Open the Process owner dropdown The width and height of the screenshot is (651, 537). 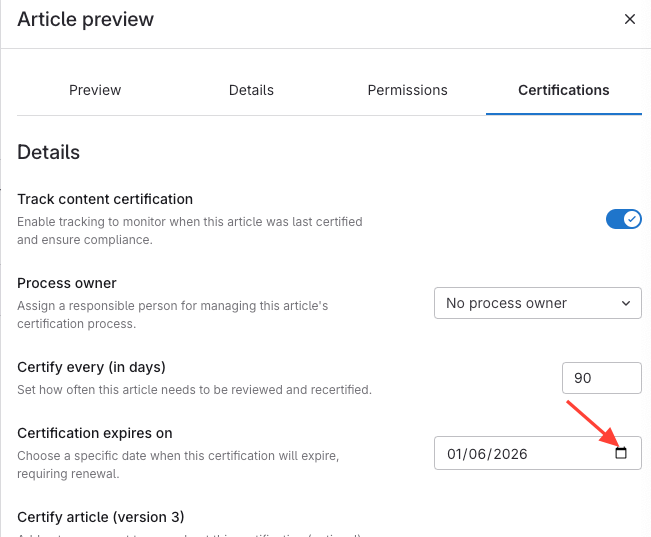(537, 303)
